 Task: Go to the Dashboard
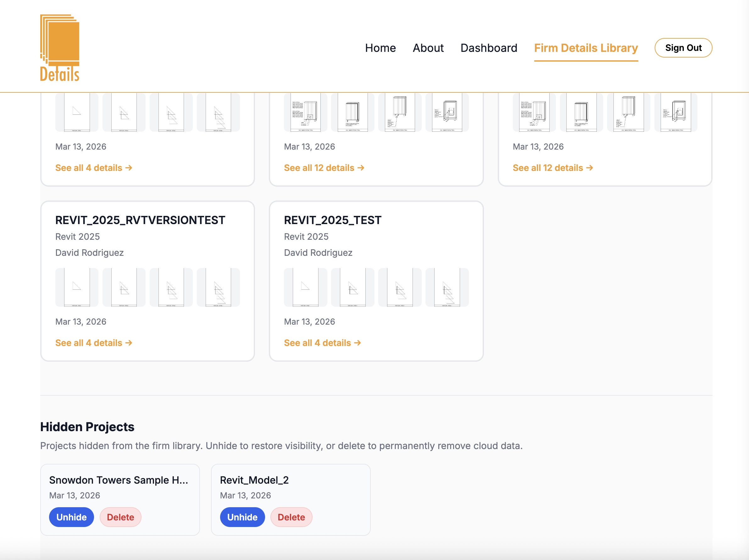click(x=489, y=48)
